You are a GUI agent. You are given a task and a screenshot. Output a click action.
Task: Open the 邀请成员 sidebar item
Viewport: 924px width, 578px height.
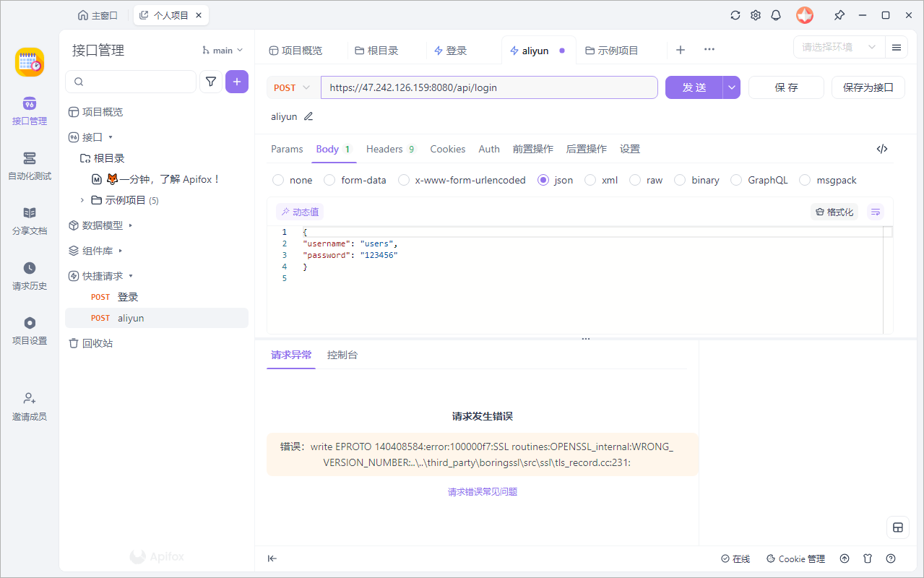coord(30,407)
